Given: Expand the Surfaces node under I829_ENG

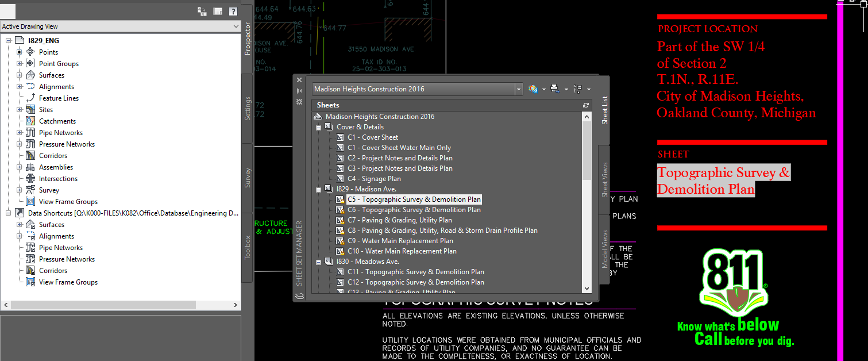Looking at the screenshot, I should click(x=19, y=75).
